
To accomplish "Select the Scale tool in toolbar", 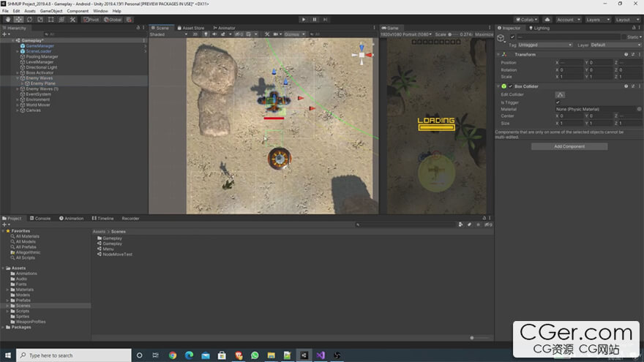I will pos(40,19).
